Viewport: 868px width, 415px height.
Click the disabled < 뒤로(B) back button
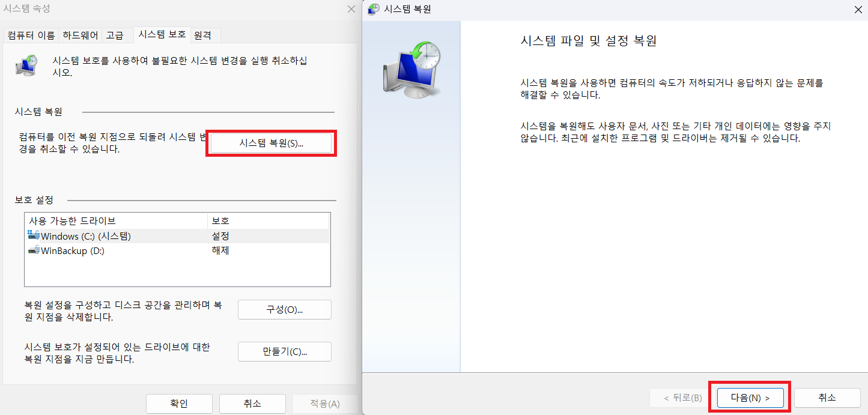click(x=682, y=398)
